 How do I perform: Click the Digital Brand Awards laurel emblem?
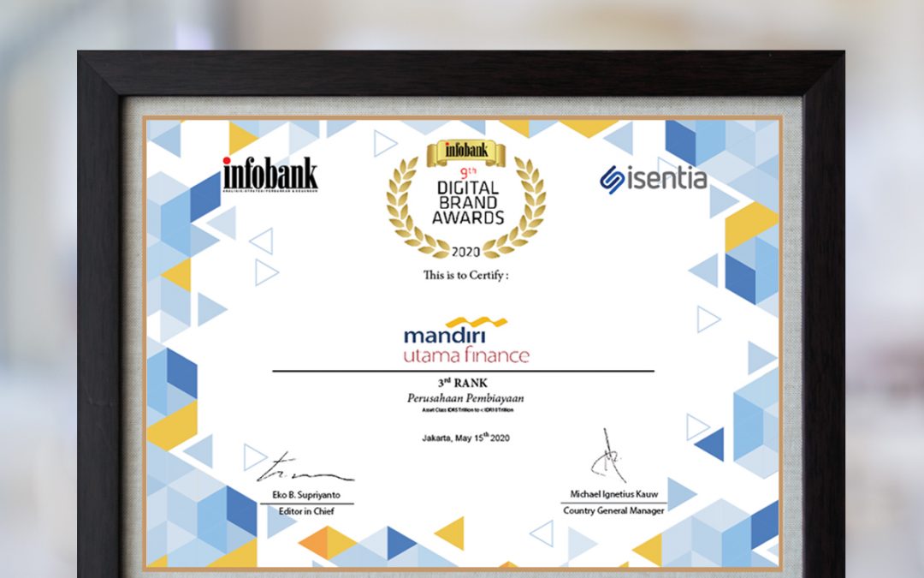point(466,200)
